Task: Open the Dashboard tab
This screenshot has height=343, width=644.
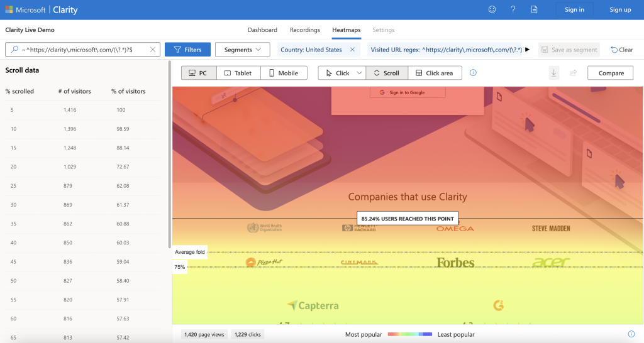Action: [x=262, y=30]
